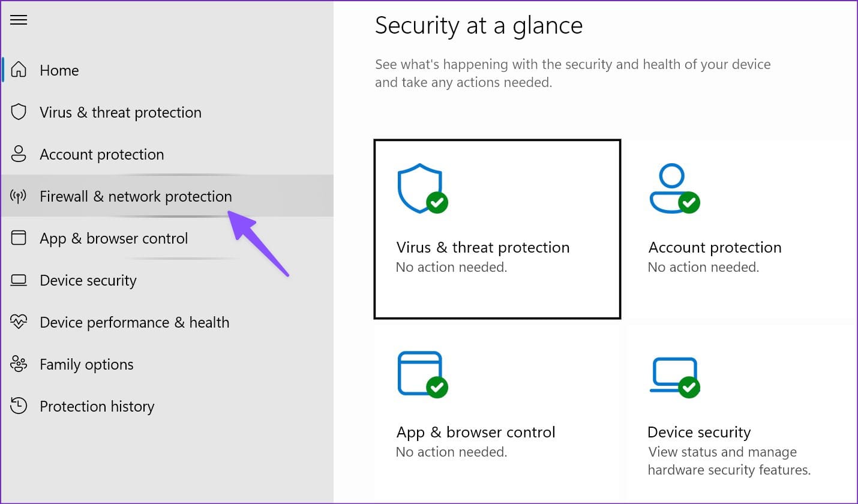Viewport: 858px width, 504px height.
Task: Click the Virus & threat protection shield icon in sidebar
Action: click(19, 112)
